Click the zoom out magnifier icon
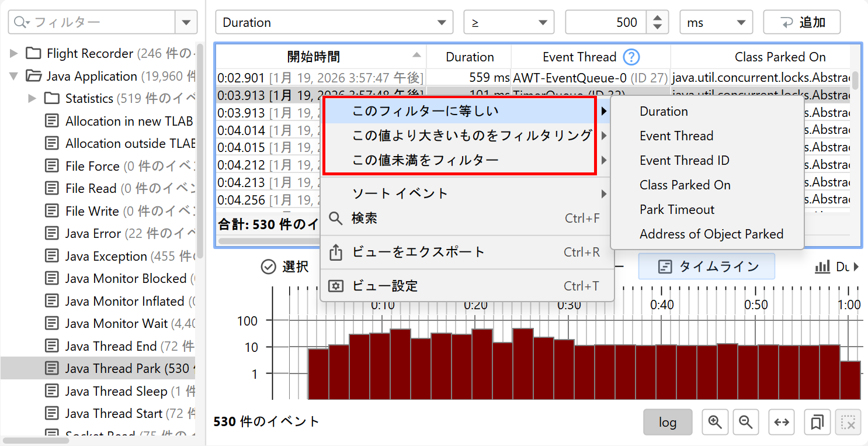Viewport: 868px width, 446px height. coord(745,422)
